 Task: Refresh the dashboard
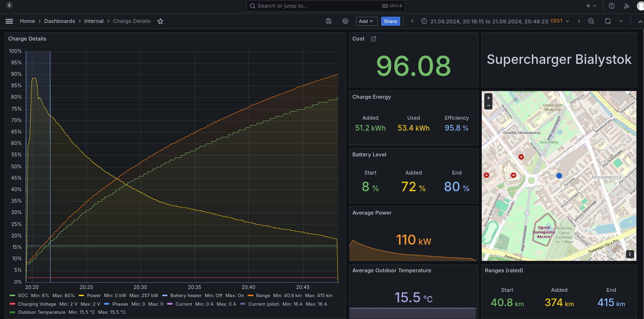coord(607,21)
